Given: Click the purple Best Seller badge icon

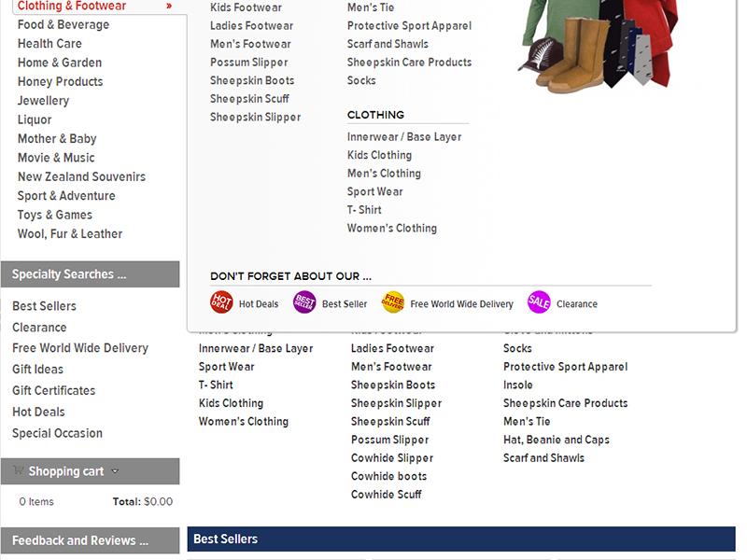Looking at the screenshot, I should [x=304, y=302].
